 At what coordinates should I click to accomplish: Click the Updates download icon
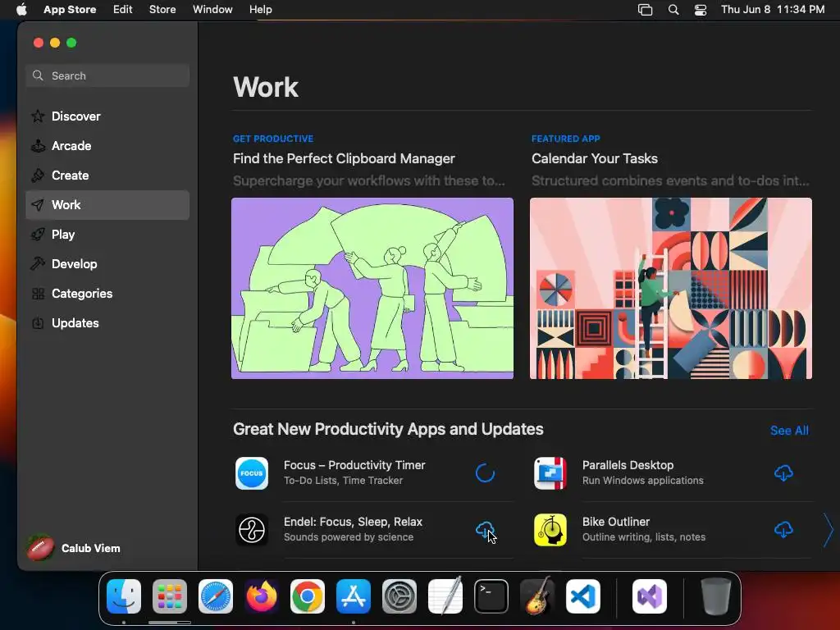[38, 323]
